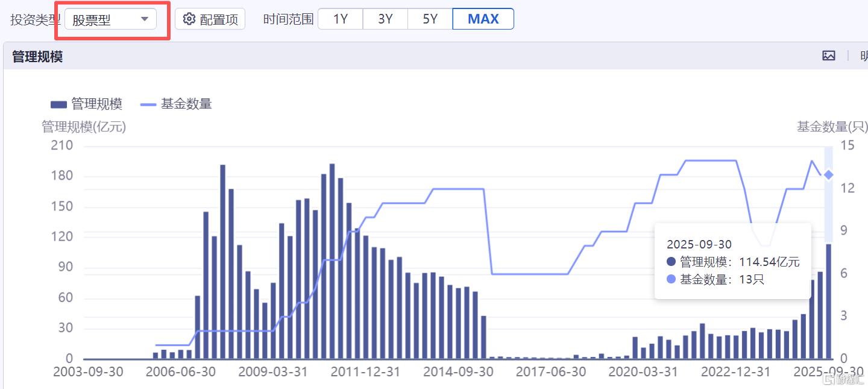Click the 2014-09-30 x-axis date label
This screenshot has width=868, height=389.
[x=458, y=372]
